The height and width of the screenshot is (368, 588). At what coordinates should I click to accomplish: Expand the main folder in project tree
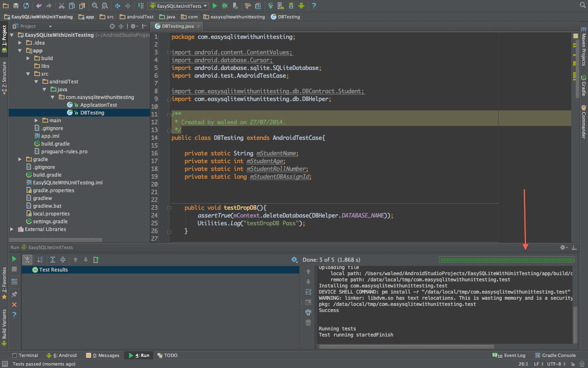click(36, 121)
